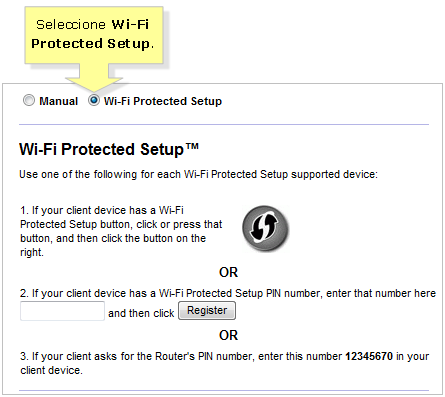The width and height of the screenshot is (445, 397).
Task: Click the Wi-Fi Protected Setup™ section heading
Action: (109, 149)
